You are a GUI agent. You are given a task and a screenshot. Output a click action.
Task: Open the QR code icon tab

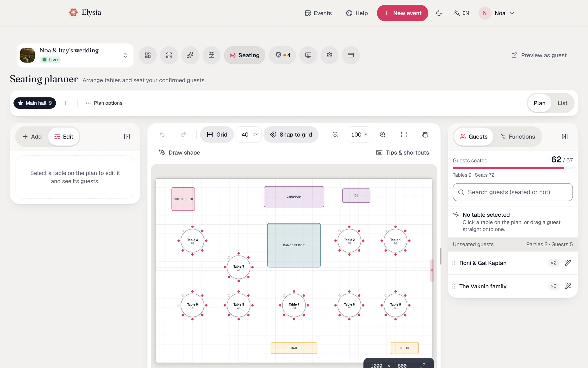pyautogui.click(x=169, y=55)
